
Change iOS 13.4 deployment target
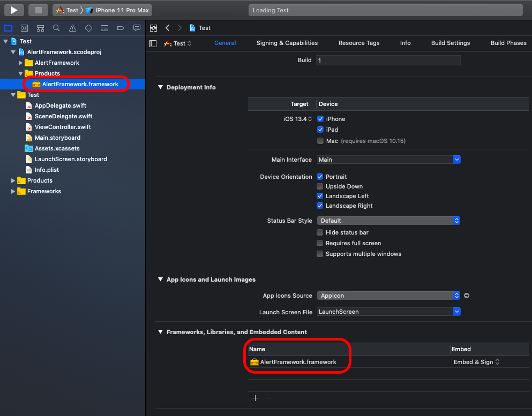[x=297, y=119]
